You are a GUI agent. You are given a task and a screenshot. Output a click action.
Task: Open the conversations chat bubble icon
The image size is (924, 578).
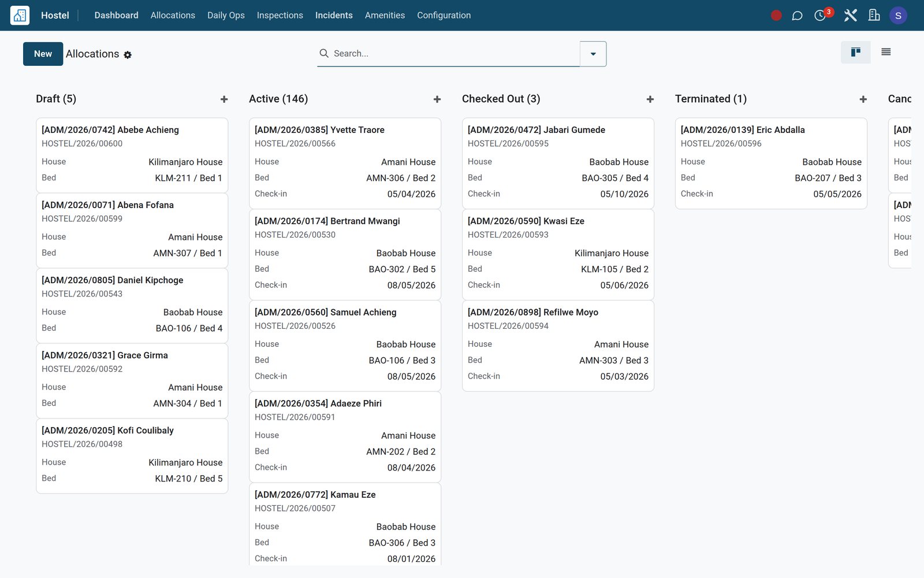[797, 16]
